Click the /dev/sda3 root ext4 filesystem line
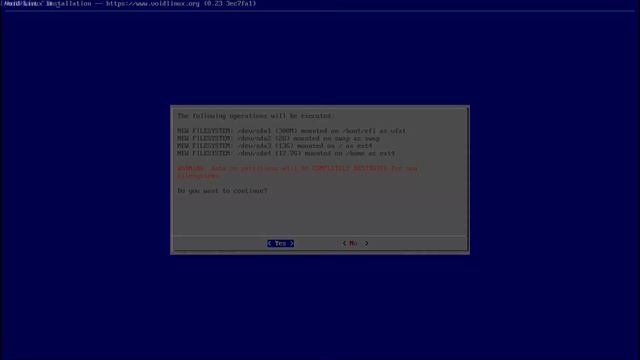Viewport: 640px width, 360px height. pyautogui.click(x=275, y=146)
